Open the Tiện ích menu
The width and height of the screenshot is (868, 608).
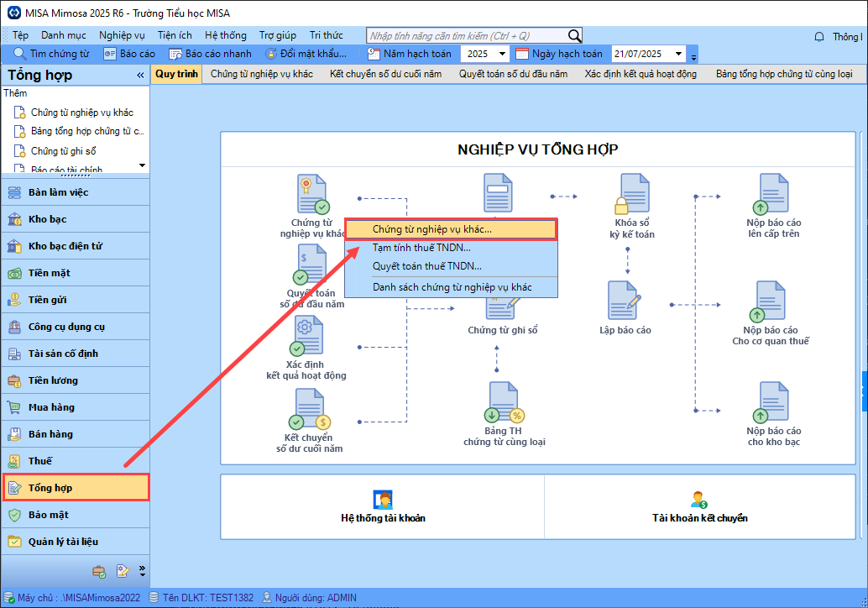[x=175, y=35]
